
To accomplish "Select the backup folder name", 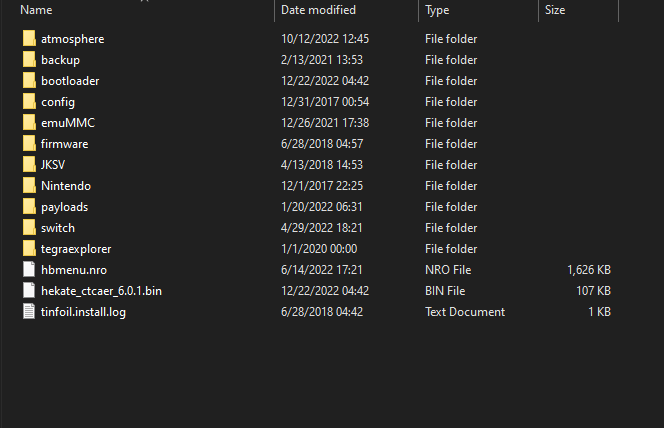I will [x=61, y=60].
